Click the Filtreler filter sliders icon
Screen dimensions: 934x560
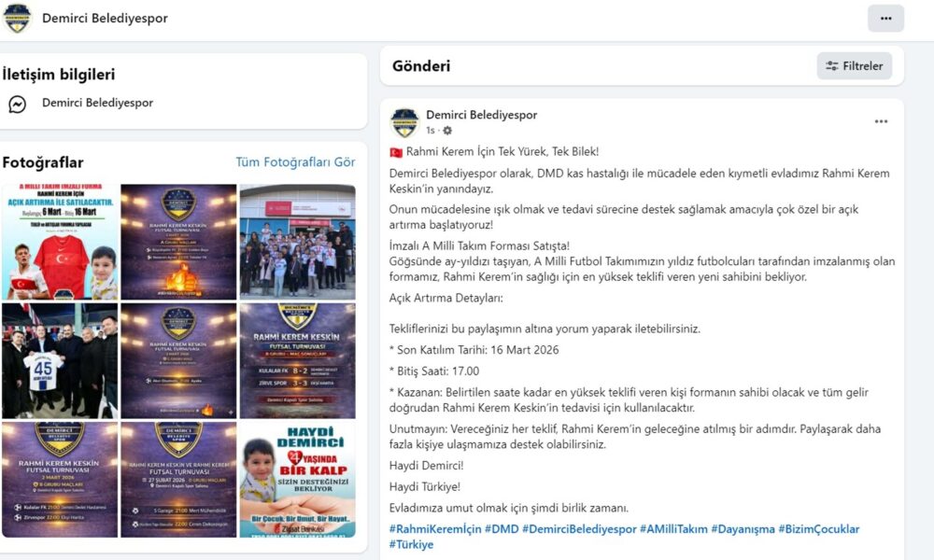(832, 66)
